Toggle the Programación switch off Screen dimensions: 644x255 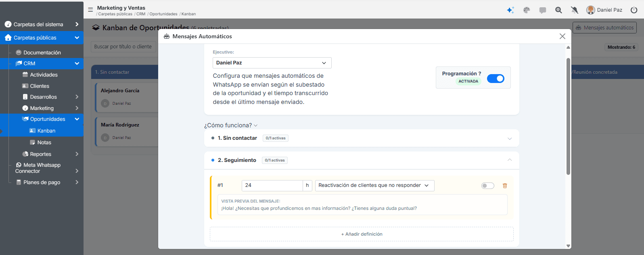[x=496, y=79]
